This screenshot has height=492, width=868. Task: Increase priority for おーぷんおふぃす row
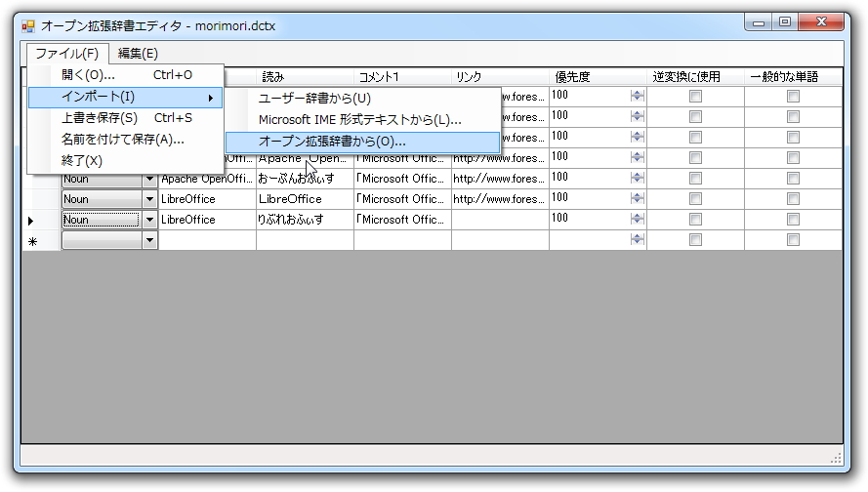(x=638, y=176)
